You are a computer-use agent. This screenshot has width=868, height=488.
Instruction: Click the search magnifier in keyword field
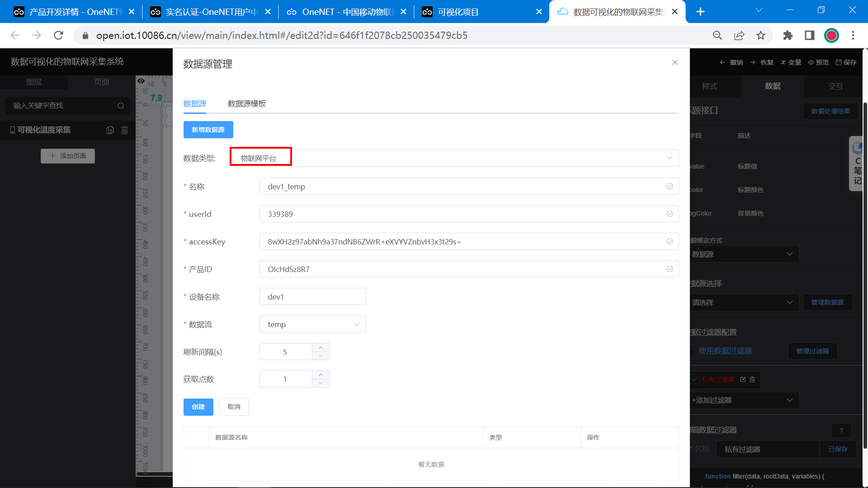(121, 106)
